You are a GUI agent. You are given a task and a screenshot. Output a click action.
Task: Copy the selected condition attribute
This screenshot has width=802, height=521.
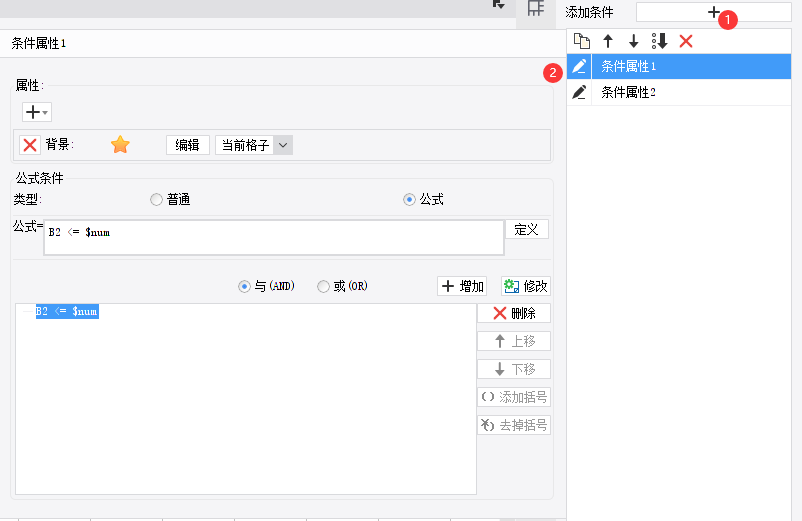tap(582, 41)
